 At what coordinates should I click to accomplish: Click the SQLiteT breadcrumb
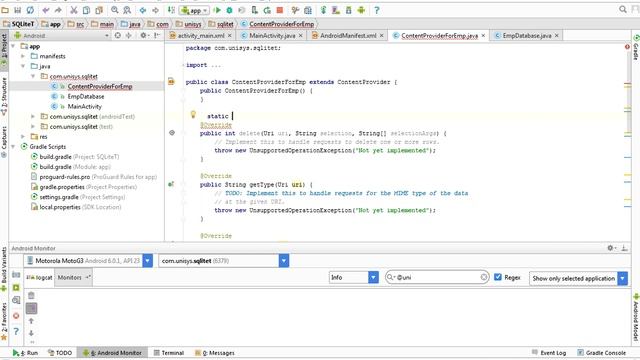(x=19, y=24)
